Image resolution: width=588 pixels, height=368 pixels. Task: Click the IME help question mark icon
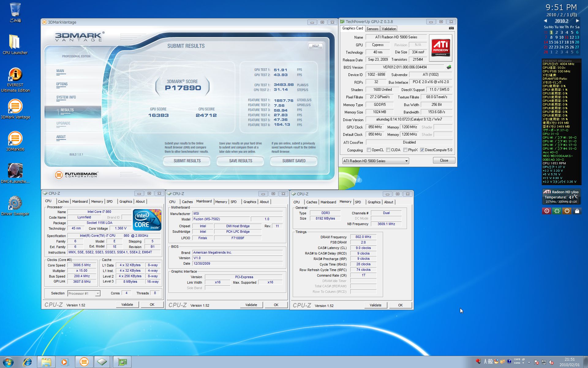(509, 362)
